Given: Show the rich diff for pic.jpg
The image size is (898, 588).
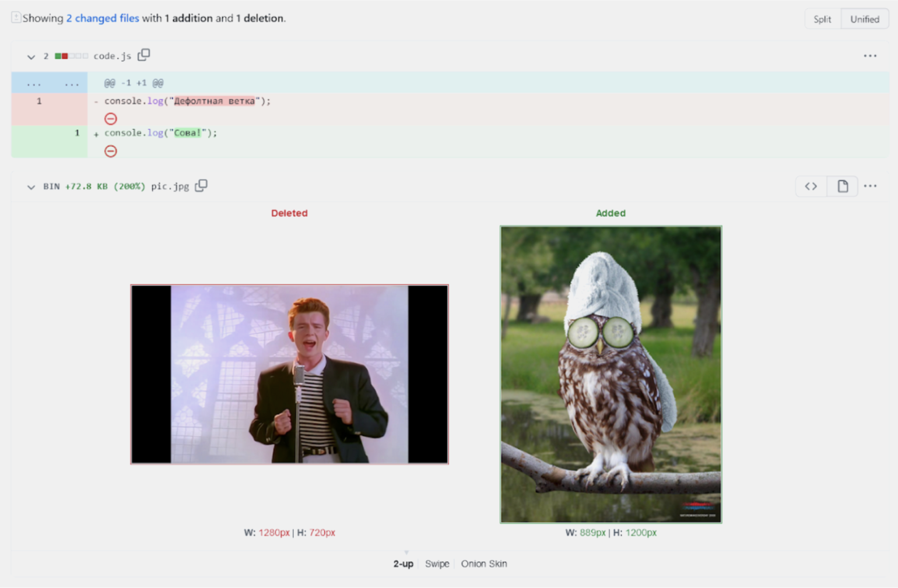Looking at the screenshot, I should [842, 186].
